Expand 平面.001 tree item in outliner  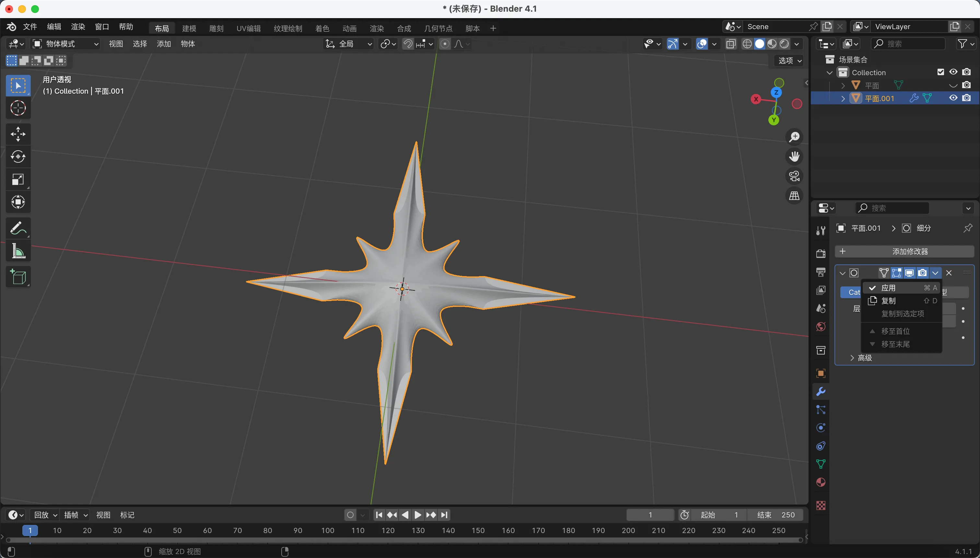tap(843, 99)
